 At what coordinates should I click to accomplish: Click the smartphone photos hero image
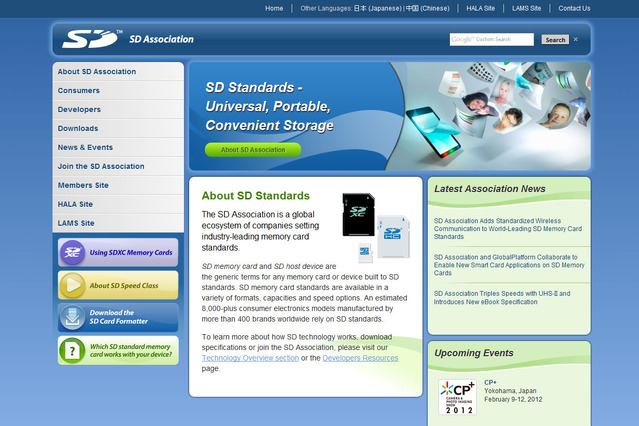(x=489, y=116)
